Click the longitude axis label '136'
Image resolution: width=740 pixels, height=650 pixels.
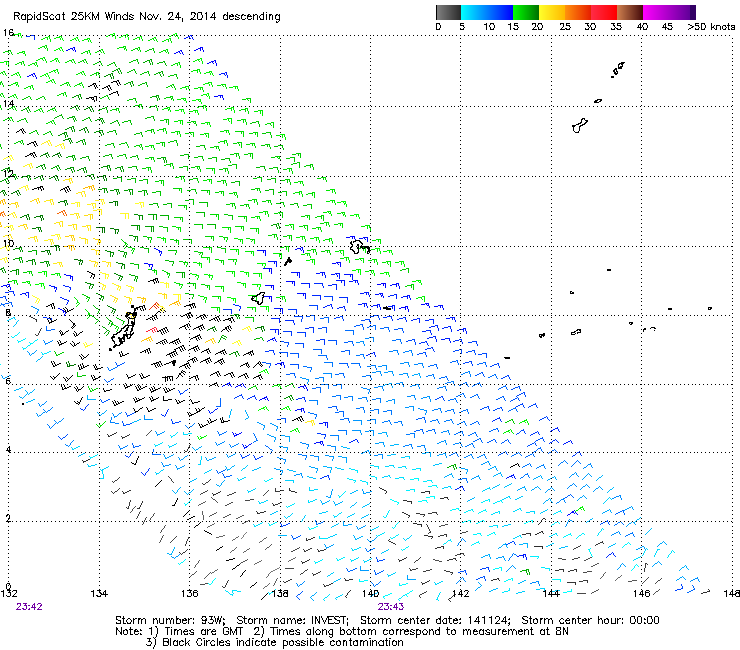click(x=190, y=593)
